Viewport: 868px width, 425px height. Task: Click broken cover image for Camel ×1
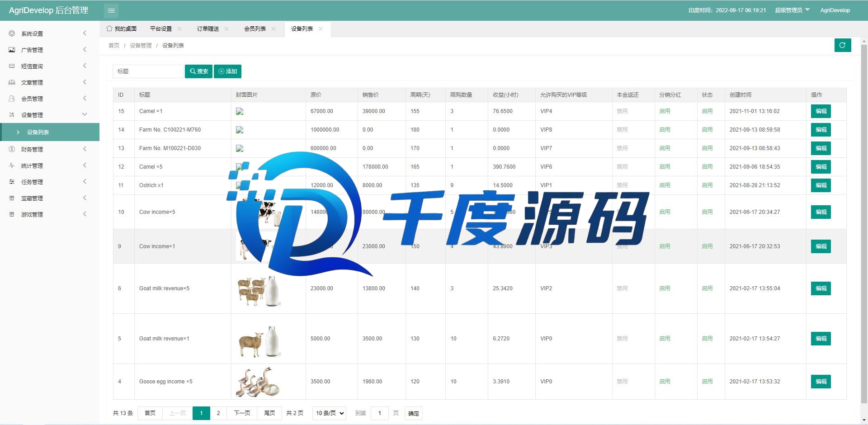(240, 111)
